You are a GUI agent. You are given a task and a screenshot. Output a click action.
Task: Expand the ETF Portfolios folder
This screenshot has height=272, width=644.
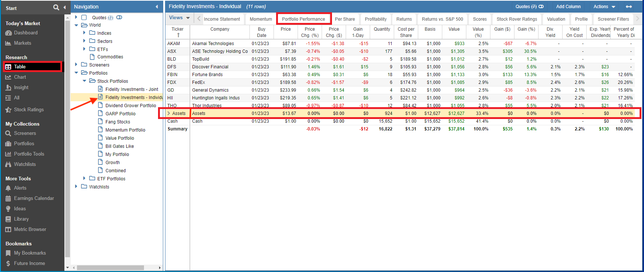(84, 178)
